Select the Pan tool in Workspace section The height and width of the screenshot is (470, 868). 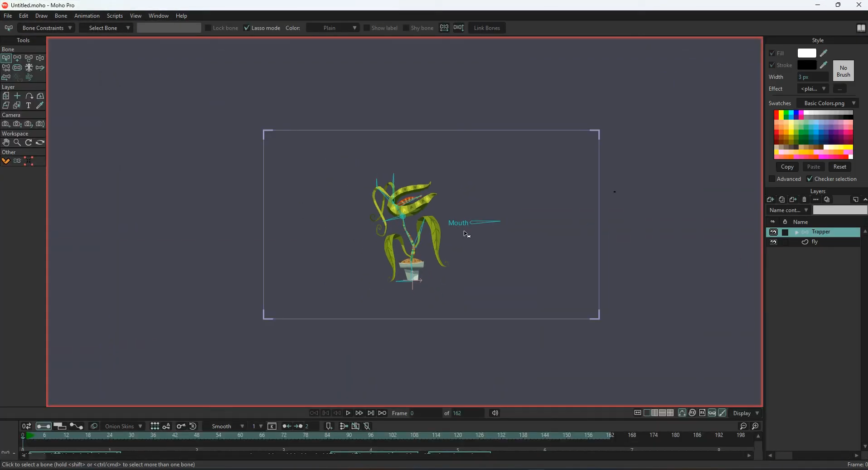click(6, 142)
